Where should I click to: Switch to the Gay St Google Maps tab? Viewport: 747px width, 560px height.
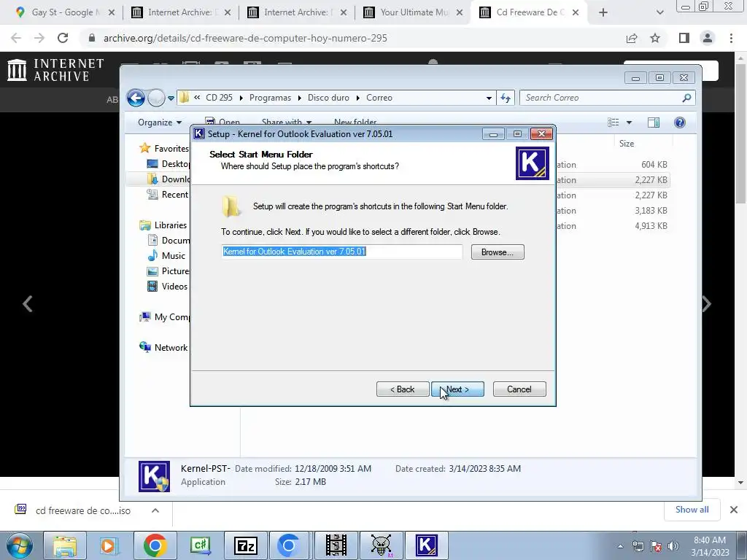pyautogui.click(x=64, y=12)
